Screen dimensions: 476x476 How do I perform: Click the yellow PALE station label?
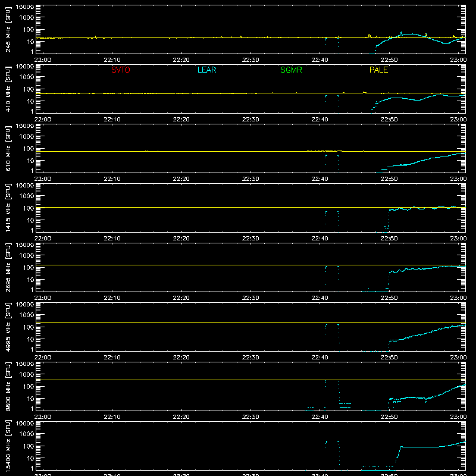point(378,70)
